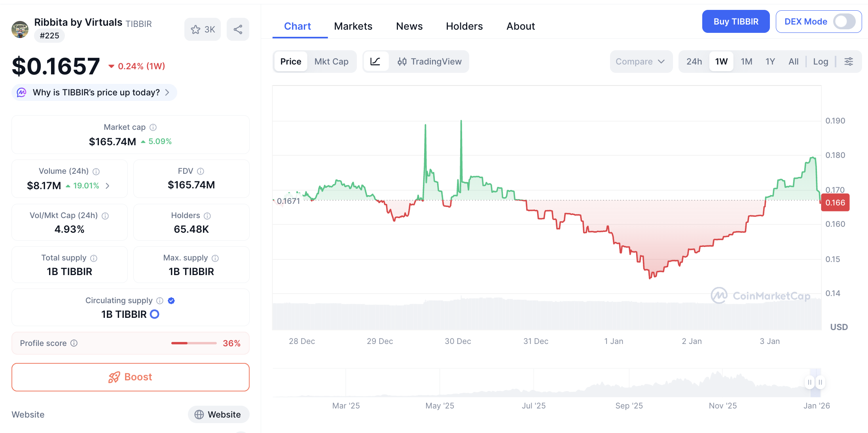The width and height of the screenshot is (868, 433).
Task: Click Market cap info icon
Action: 153,127
